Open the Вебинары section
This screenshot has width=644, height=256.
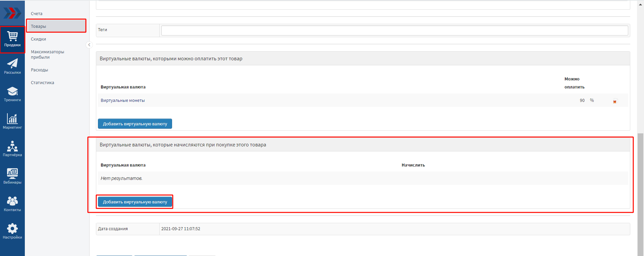pyautogui.click(x=12, y=176)
